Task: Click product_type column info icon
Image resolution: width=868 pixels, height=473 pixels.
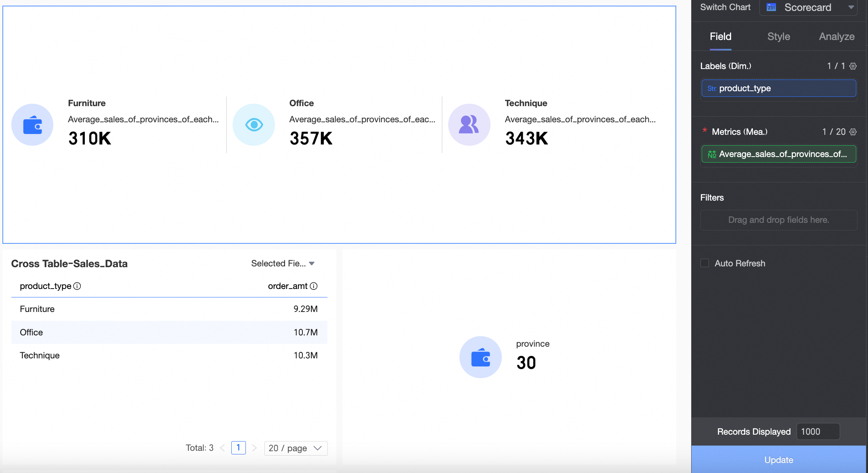Action: click(x=77, y=286)
